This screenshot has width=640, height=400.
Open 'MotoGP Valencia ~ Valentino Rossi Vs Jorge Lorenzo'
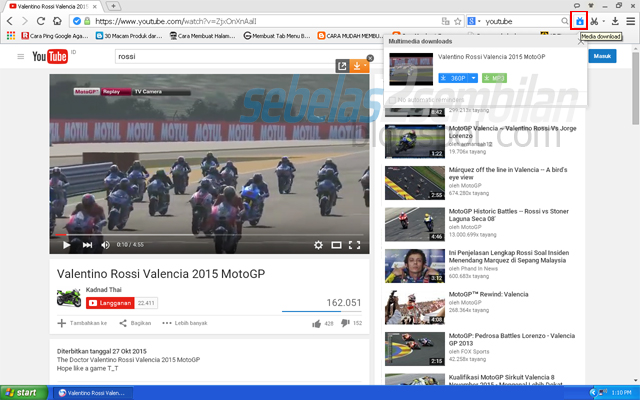pos(512,132)
